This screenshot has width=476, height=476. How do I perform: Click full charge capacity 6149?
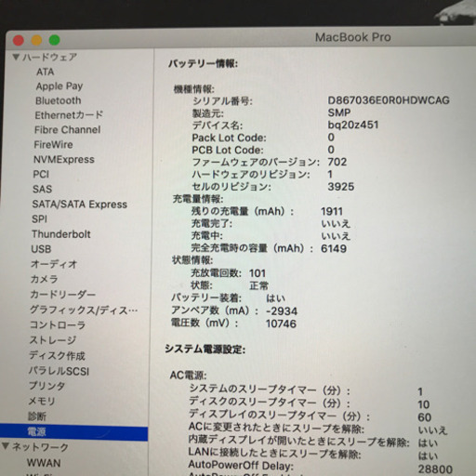click(334, 248)
